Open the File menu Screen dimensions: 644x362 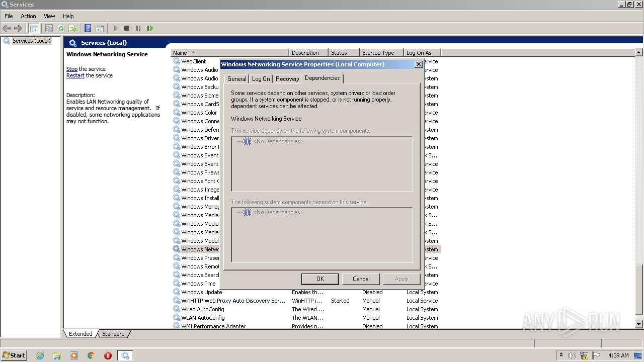click(x=9, y=16)
